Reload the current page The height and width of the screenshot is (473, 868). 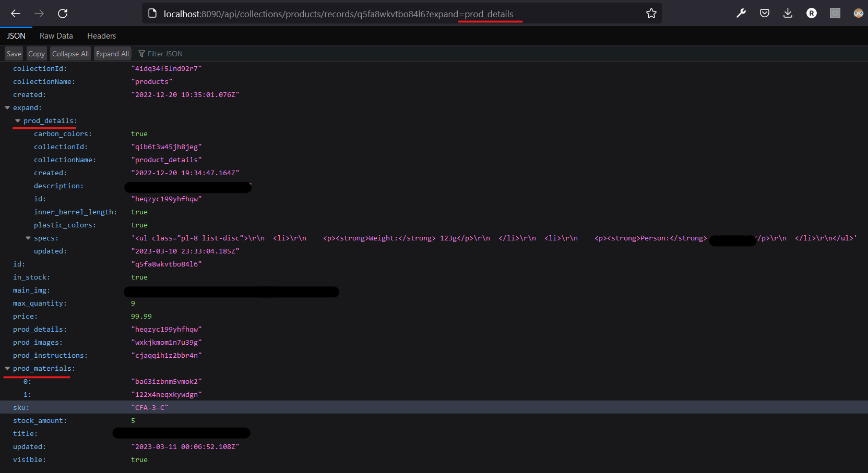63,14
